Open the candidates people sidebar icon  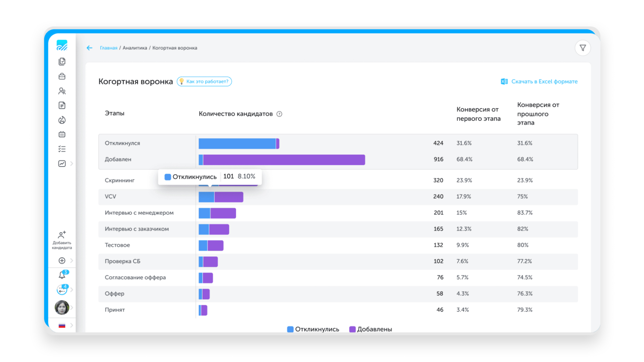(62, 91)
